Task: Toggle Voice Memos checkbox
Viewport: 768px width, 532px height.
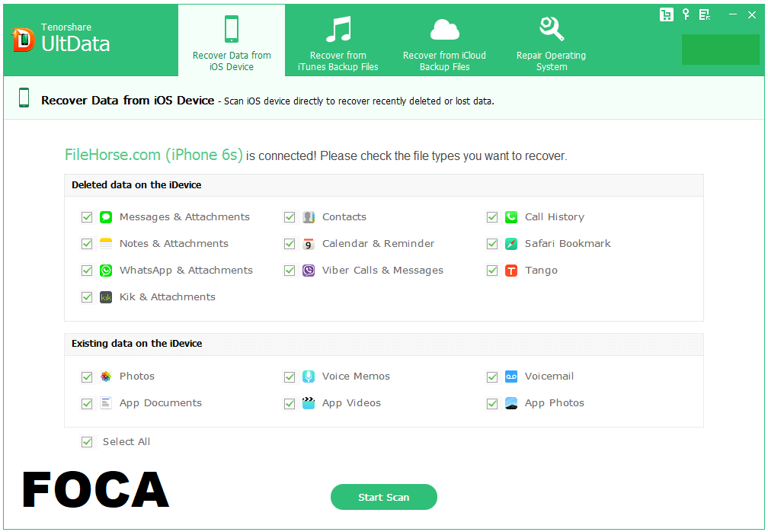Action: click(290, 377)
